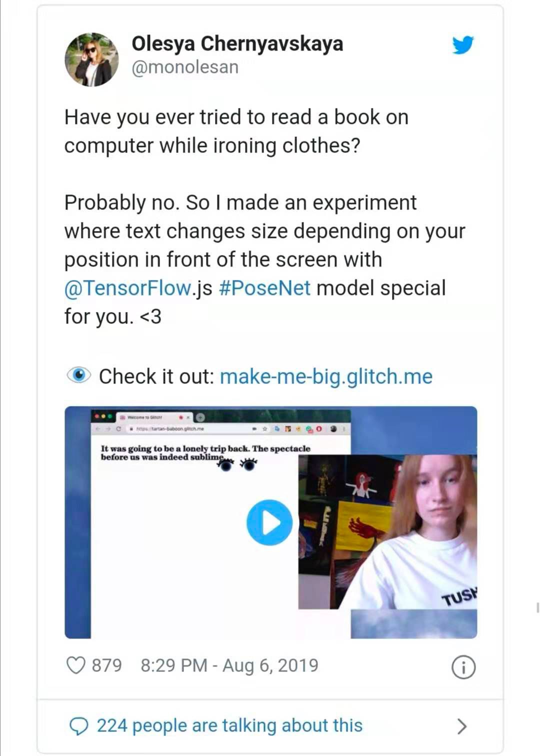Open the make-me-big.glitch.me link
540x756 pixels.
pyautogui.click(x=326, y=376)
